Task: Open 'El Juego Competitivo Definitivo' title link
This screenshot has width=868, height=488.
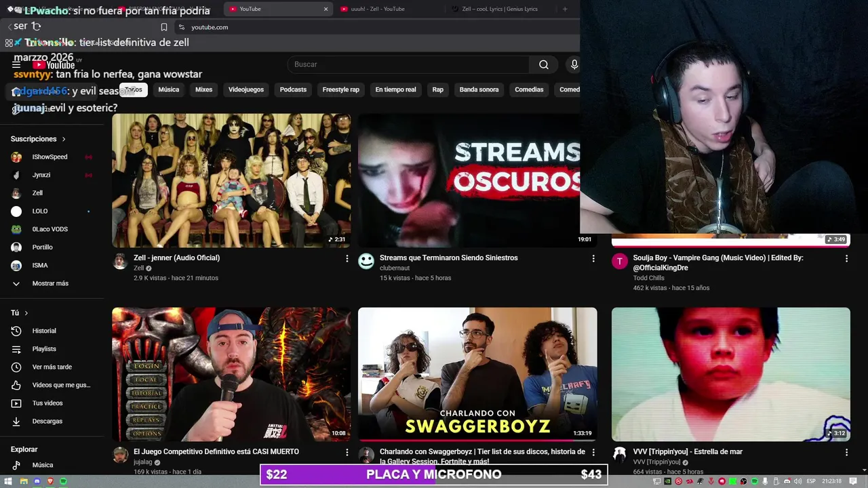Action: click(216, 451)
